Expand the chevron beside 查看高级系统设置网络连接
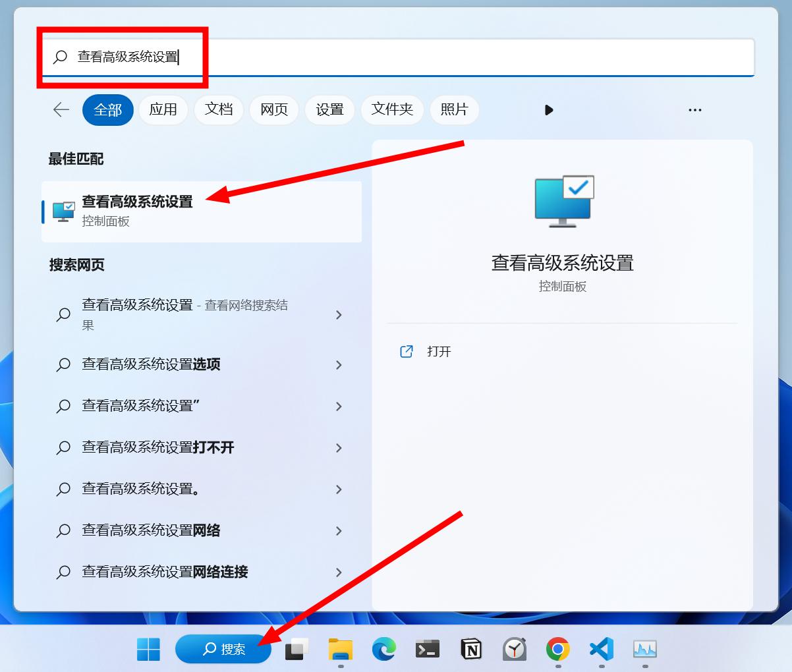The width and height of the screenshot is (792, 672). click(339, 573)
